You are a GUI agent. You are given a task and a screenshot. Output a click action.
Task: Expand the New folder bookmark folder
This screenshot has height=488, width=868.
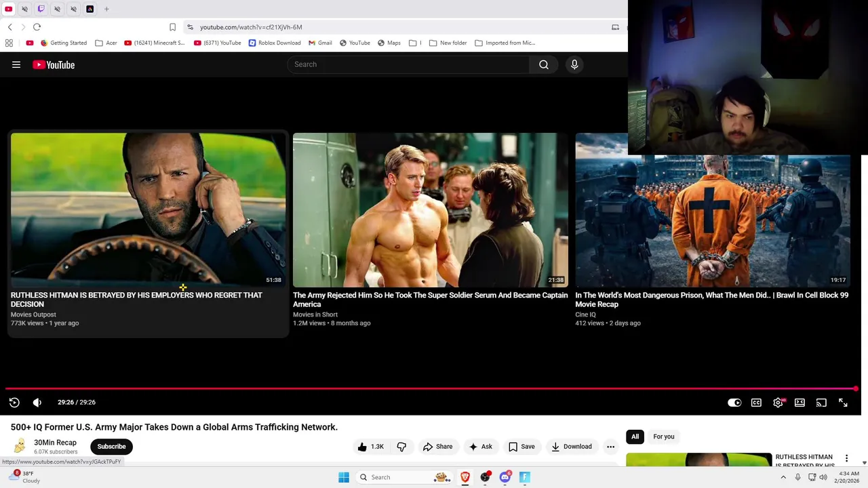448,43
